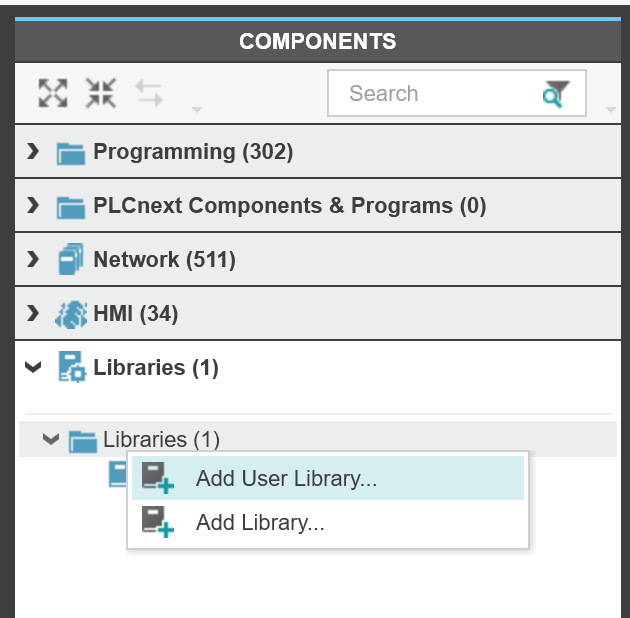Open the small dropdown arrow beside the toolbar icons

(x=197, y=109)
